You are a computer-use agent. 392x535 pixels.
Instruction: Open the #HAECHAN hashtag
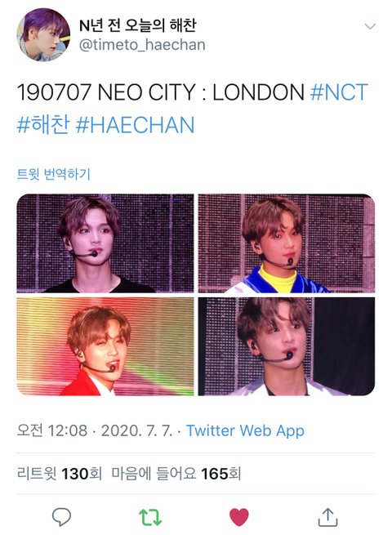click(135, 124)
